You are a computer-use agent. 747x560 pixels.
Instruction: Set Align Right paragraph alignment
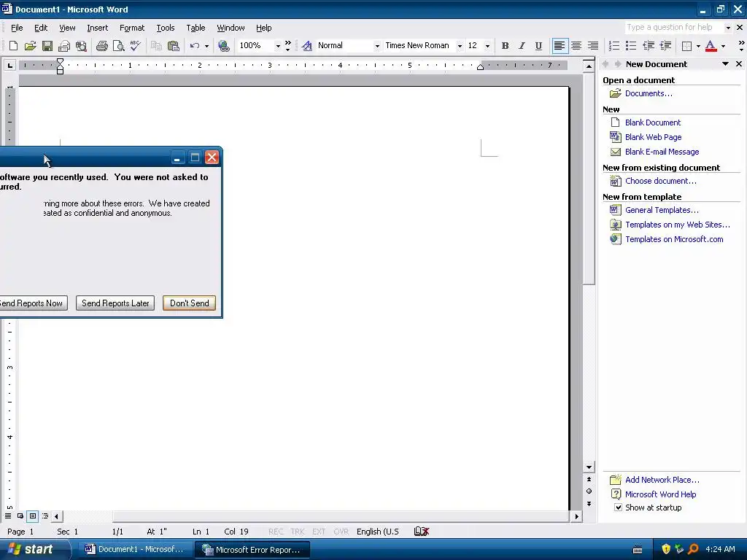(592, 46)
